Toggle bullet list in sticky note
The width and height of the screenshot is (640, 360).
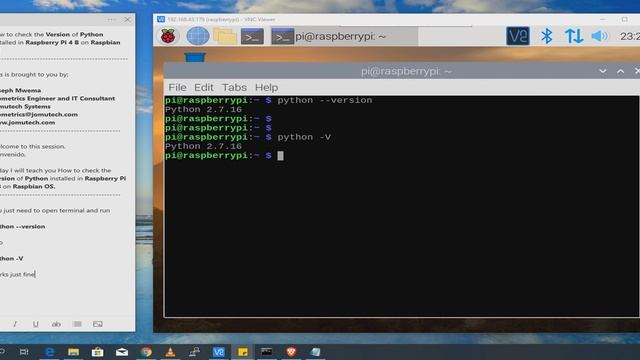pos(77,324)
